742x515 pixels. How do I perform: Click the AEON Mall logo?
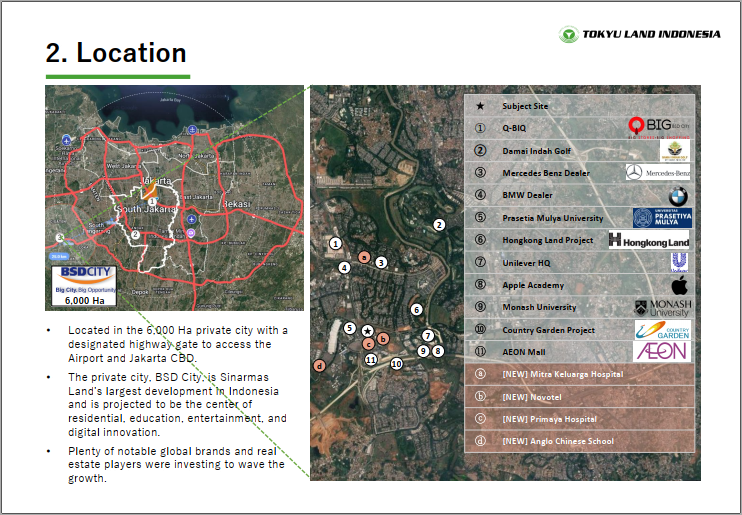point(661,352)
